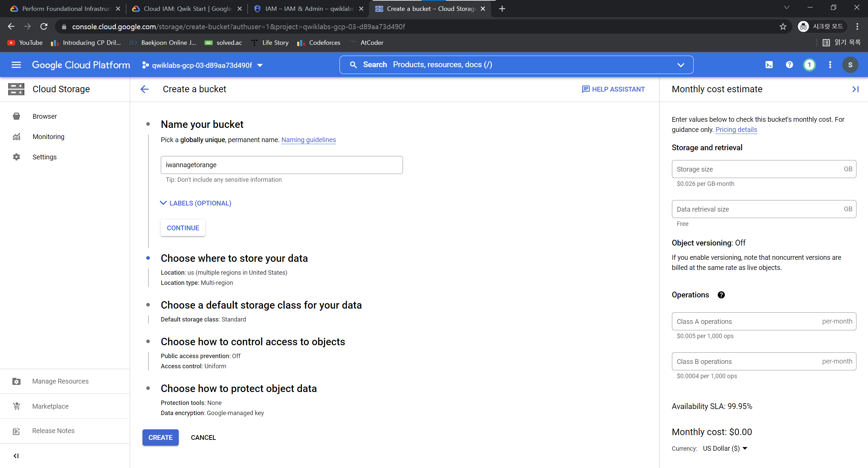Click the notifications badge icon
Viewport: 868px width, 468px height.
pos(809,65)
